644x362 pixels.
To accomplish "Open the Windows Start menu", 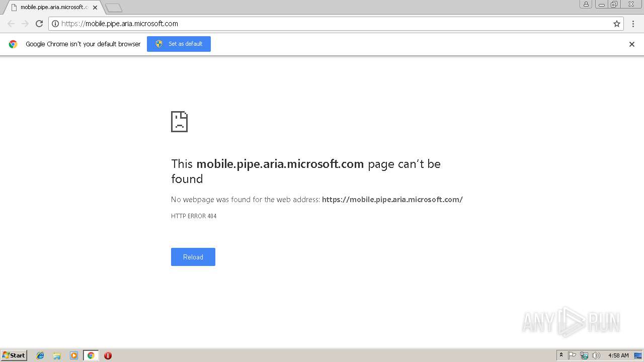I will [x=14, y=355].
